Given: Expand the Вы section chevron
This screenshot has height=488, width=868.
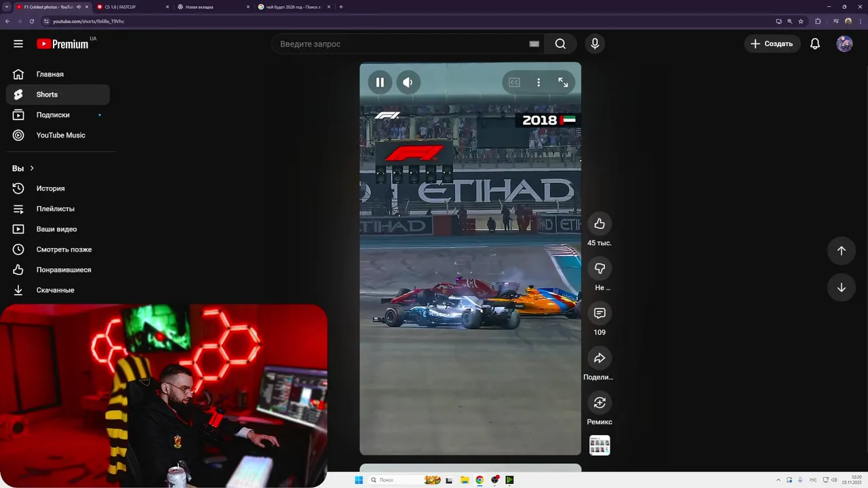Looking at the screenshot, I should coord(31,168).
